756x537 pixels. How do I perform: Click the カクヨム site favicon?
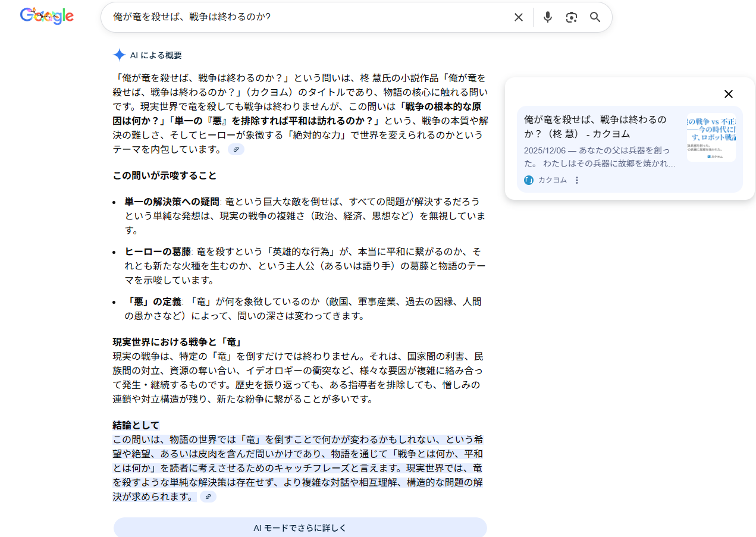pyautogui.click(x=529, y=180)
